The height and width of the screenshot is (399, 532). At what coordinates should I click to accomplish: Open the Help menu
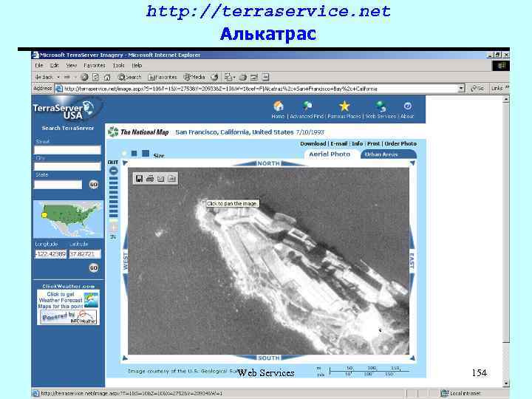(x=137, y=66)
